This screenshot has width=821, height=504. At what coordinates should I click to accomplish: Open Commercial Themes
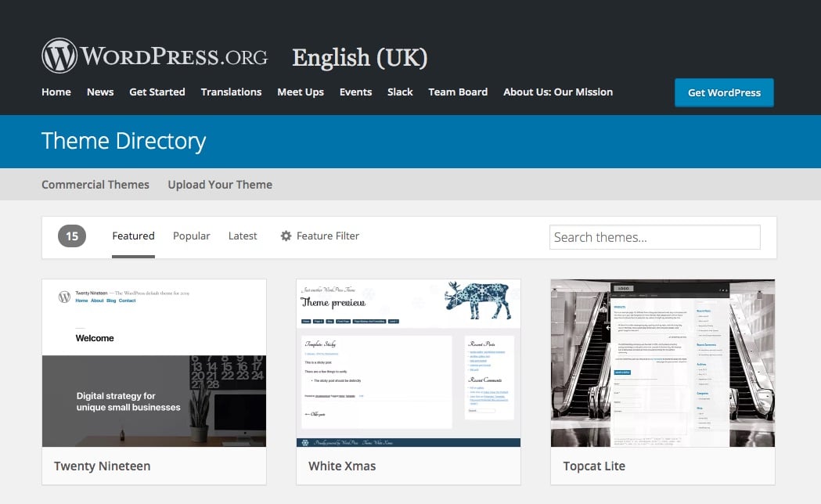(95, 185)
